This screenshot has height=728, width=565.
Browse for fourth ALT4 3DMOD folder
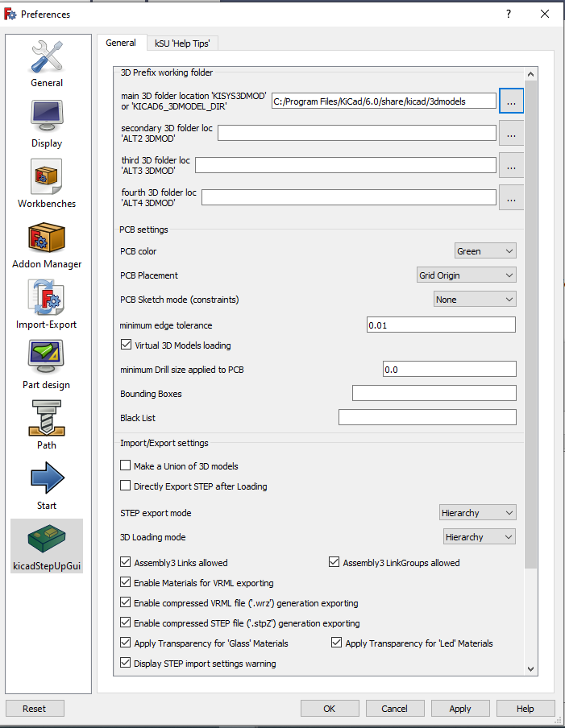pos(511,197)
